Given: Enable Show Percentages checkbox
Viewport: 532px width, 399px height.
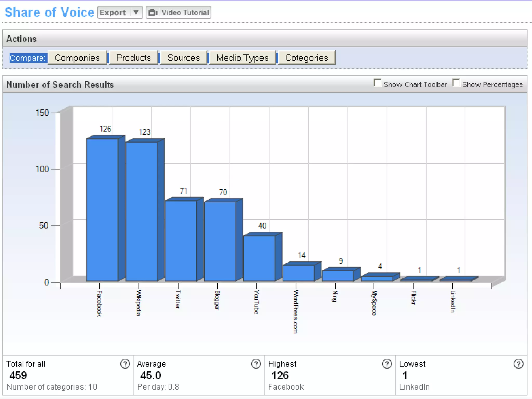Looking at the screenshot, I should (x=456, y=83).
